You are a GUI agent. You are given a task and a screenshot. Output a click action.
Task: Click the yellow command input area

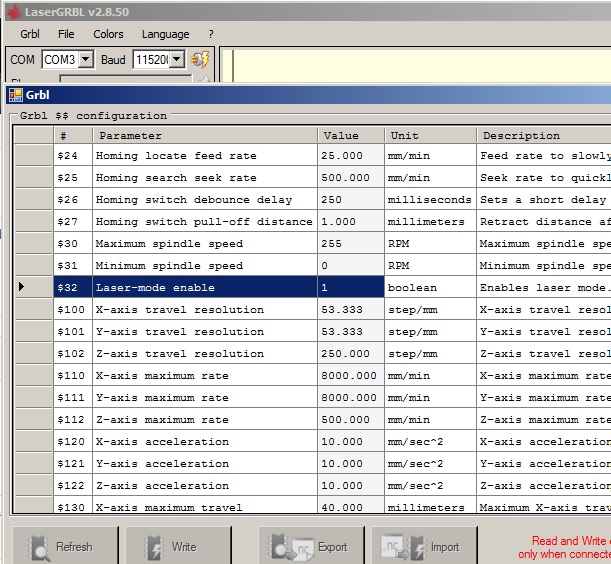point(415,65)
